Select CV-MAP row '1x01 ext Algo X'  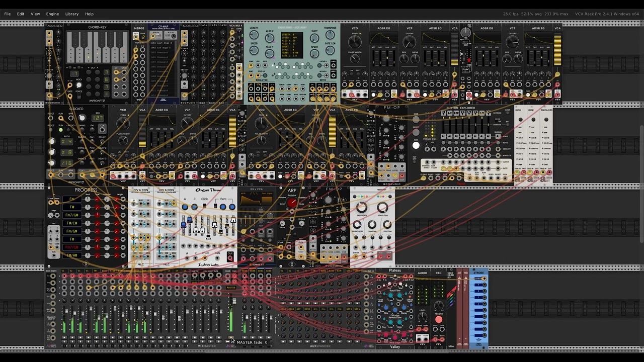pyautogui.click(x=163, y=43)
